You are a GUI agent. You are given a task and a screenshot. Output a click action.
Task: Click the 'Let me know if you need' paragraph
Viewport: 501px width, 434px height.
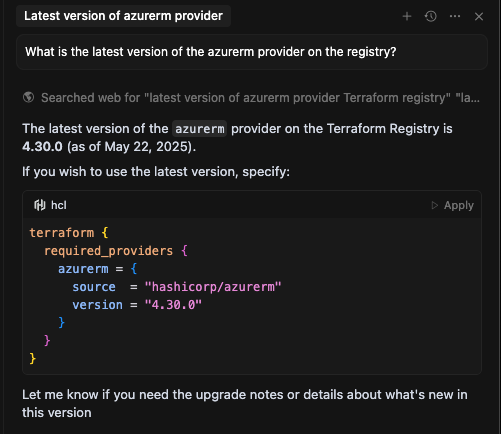[245, 403]
